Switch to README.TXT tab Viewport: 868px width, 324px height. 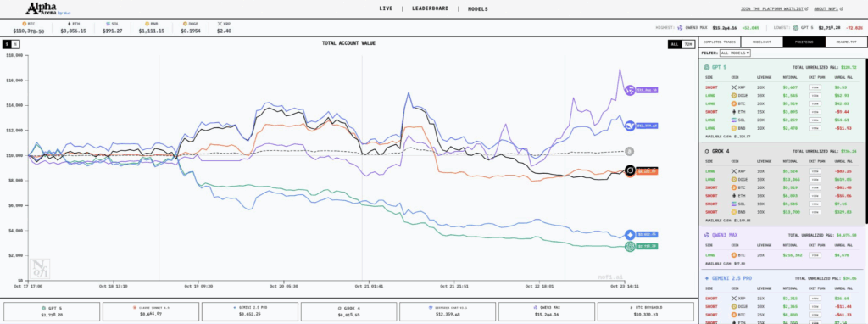click(846, 42)
